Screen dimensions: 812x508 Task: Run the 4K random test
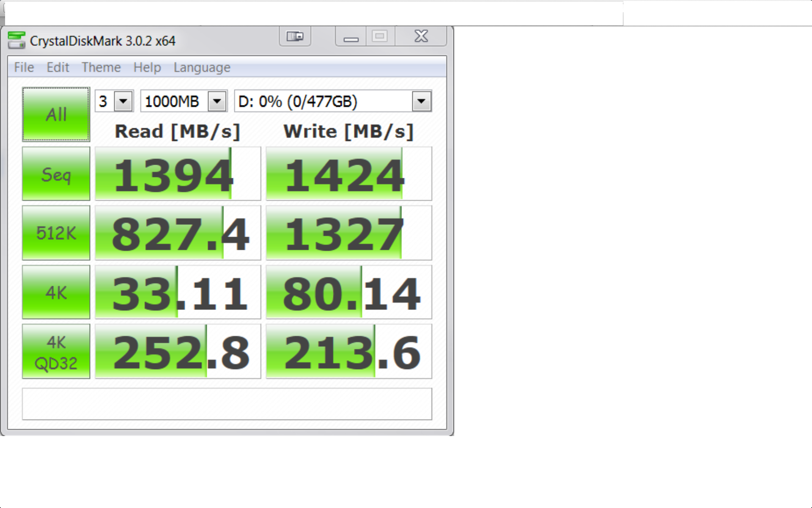coord(56,292)
